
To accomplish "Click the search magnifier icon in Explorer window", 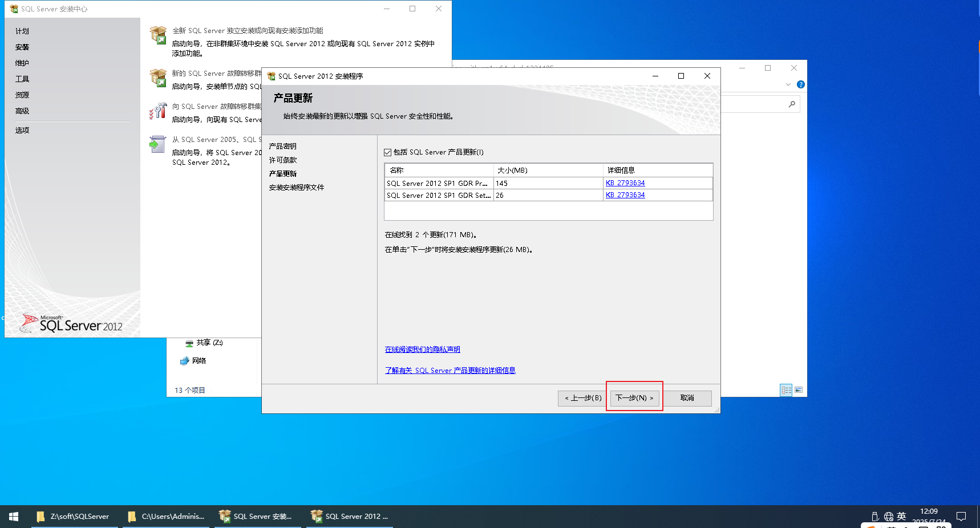I will (x=792, y=104).
